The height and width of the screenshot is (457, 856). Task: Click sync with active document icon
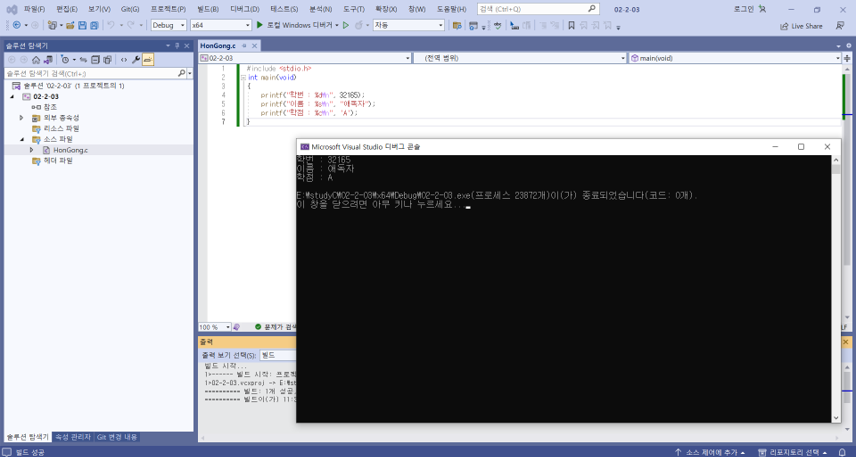[x=84, y=60]
